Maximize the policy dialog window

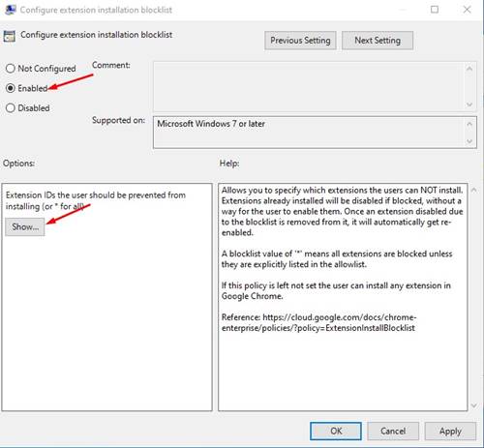[435, 10]
